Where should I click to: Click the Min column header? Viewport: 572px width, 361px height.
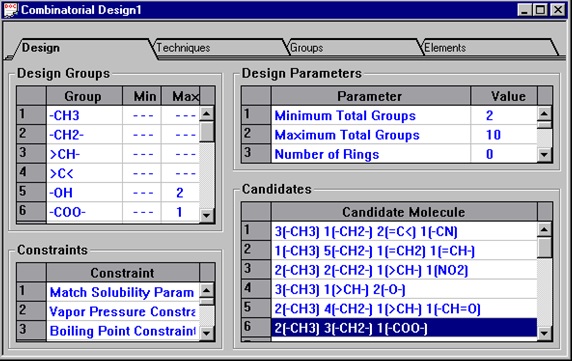142,96
